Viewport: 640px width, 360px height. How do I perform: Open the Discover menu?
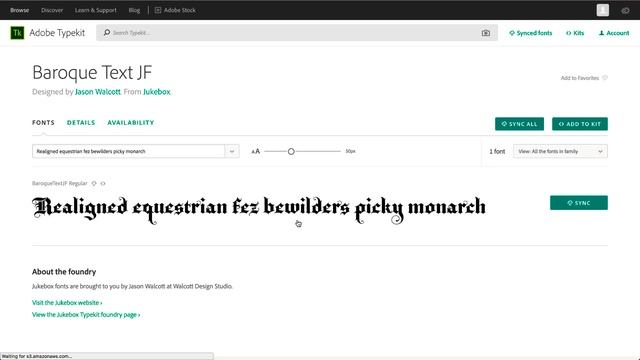click(52, 10)
